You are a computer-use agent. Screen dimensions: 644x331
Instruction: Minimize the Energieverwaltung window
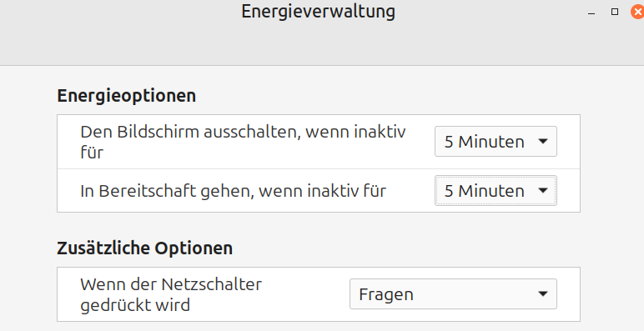[591, 13]
